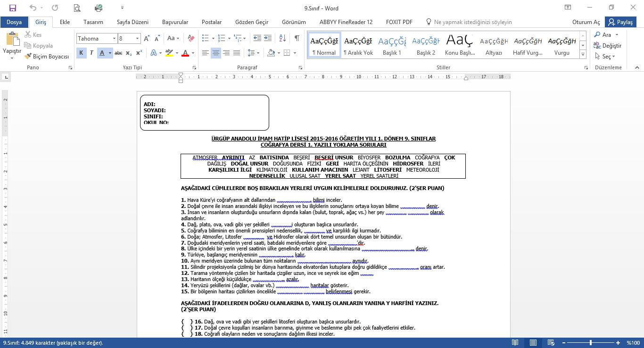Viewport: 644px width, 348px height.
Task: Apply strikethrough text formatting
Action: tap(118, 53)
